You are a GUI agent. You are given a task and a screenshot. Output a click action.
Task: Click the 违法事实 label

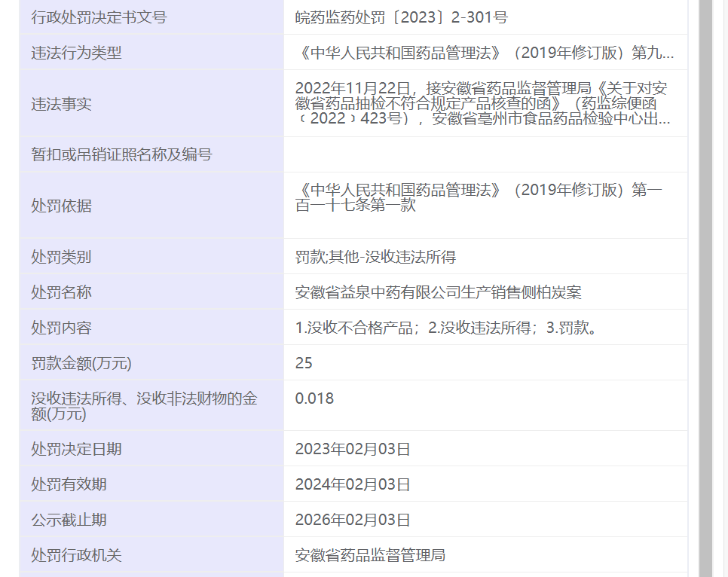click(x=61, y=104)
